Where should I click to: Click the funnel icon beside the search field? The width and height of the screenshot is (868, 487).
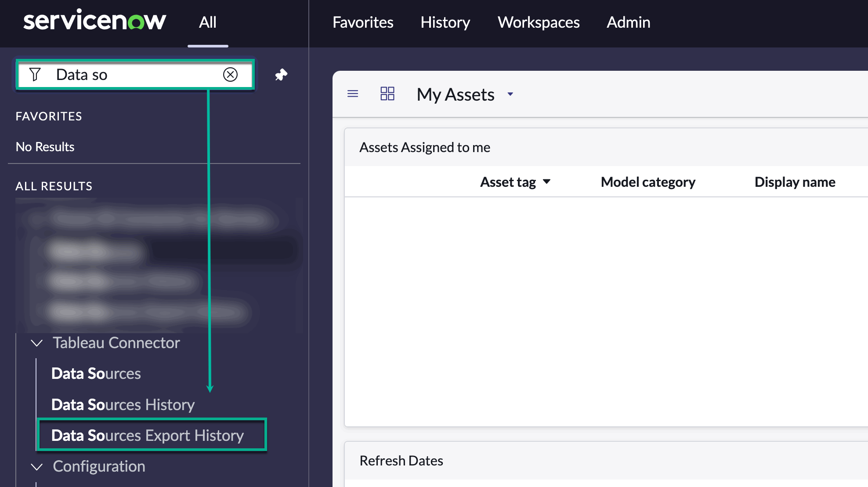coord(36,74)
